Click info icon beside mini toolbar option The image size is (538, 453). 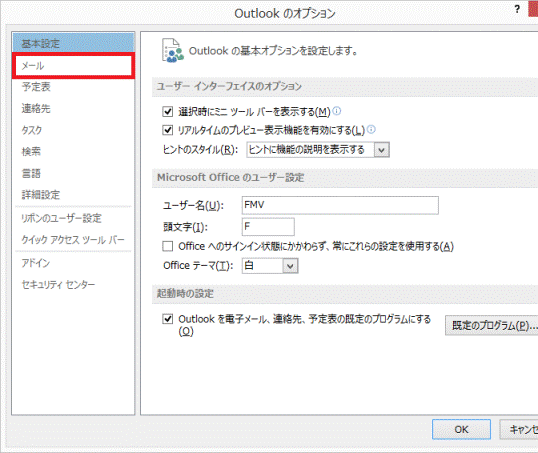337,111
